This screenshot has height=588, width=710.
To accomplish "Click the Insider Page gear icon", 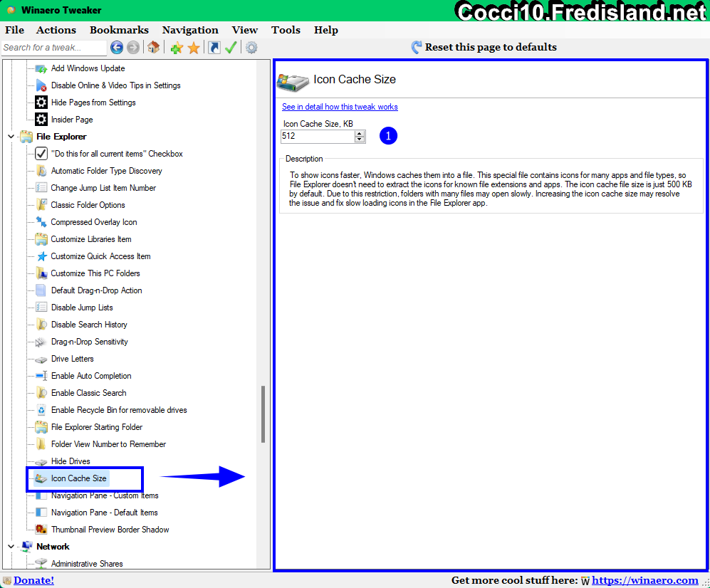I will click(x=41, y=120).
